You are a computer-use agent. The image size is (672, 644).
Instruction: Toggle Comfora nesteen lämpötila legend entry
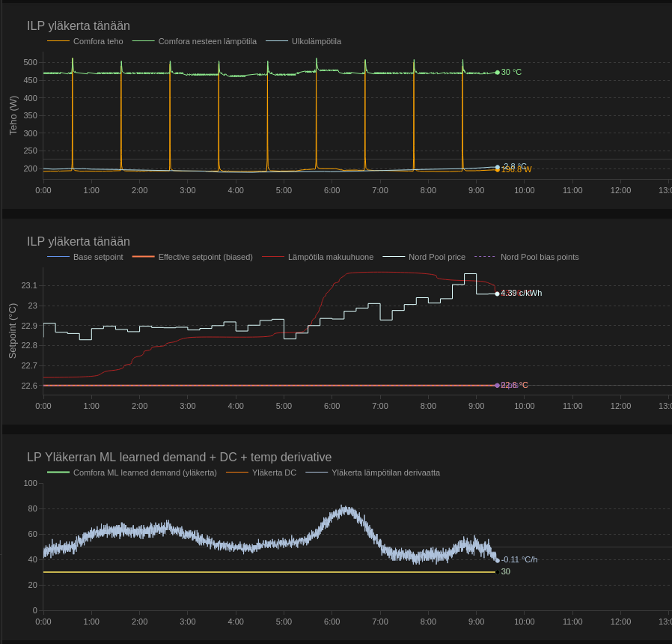click(207, 41)
